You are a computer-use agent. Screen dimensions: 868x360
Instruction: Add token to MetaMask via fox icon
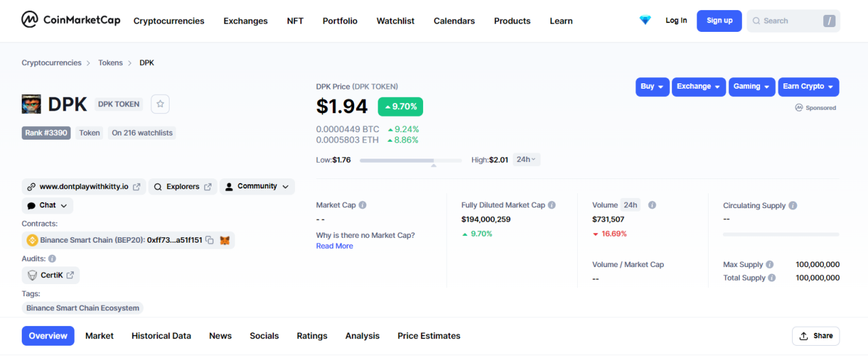tap(225, 240)
